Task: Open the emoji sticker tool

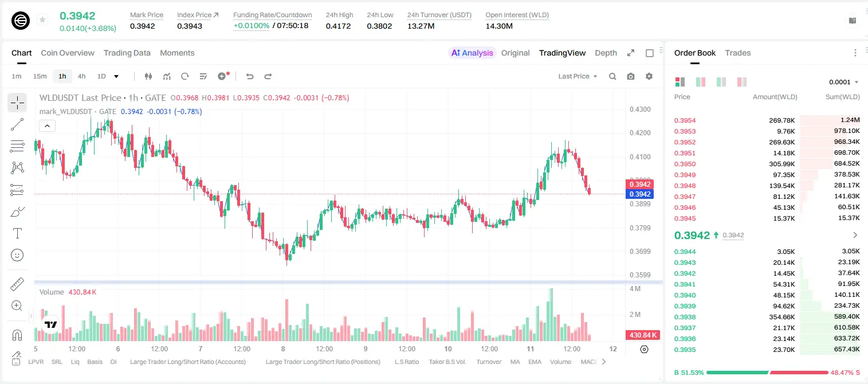Action: 17,255
